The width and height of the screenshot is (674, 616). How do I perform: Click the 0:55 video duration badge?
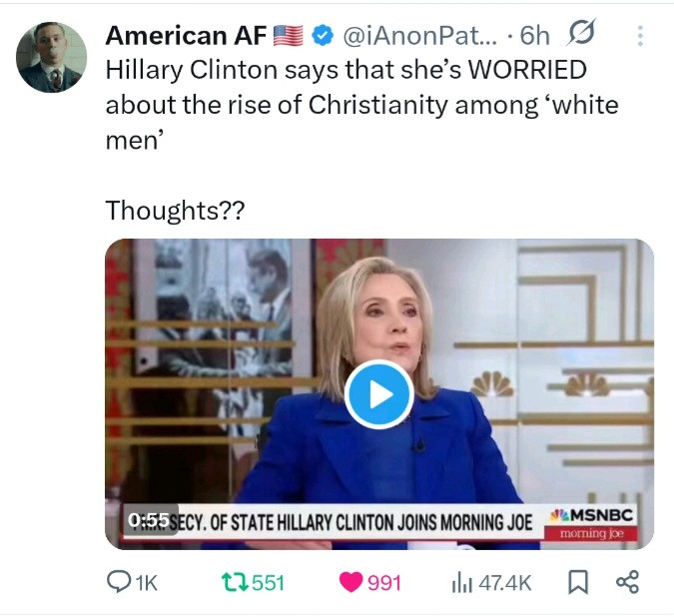click(x=149, y=520)
